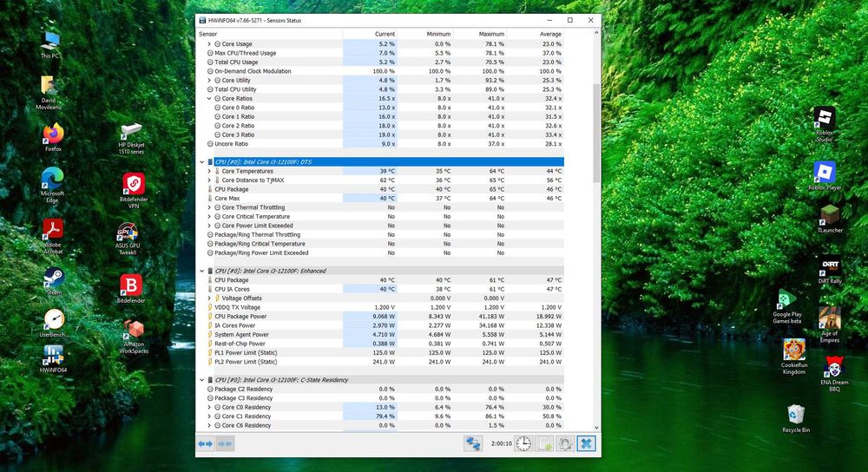Click the Sensor column header
Viewport: 868px width, 472px height.
270,34
